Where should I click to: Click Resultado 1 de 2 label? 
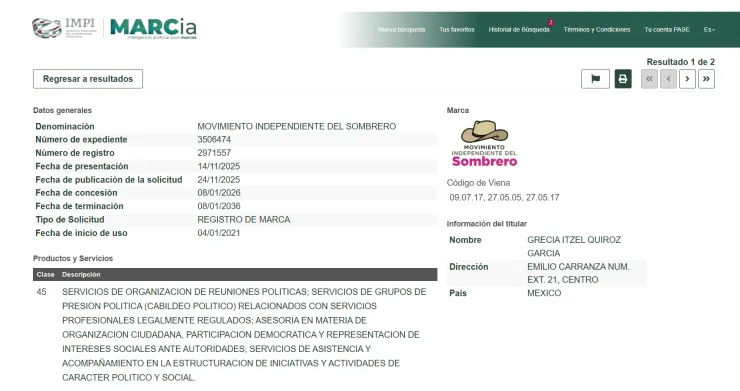click(681, 62)
